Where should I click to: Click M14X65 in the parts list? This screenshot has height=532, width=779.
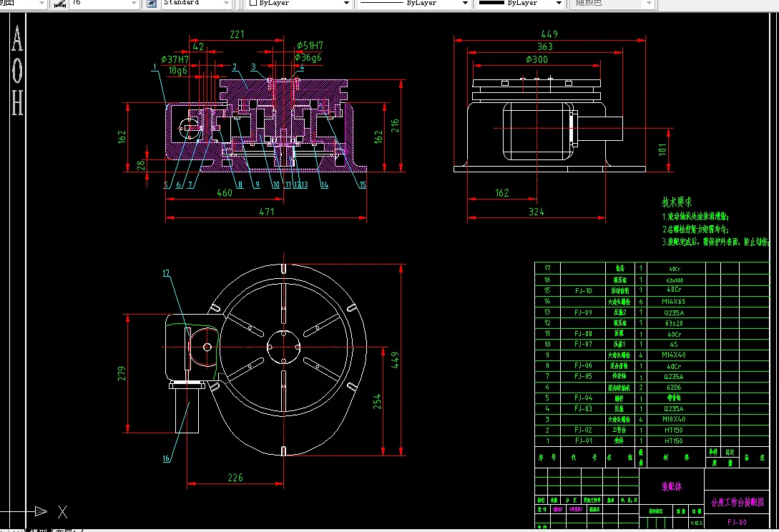point(674,302)
